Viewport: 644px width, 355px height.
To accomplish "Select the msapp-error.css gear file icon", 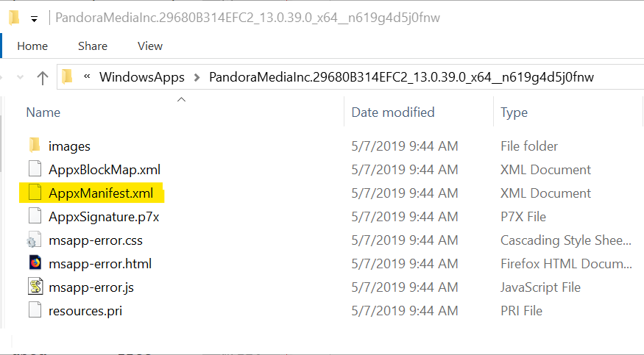I will click(x=35, y=240).
